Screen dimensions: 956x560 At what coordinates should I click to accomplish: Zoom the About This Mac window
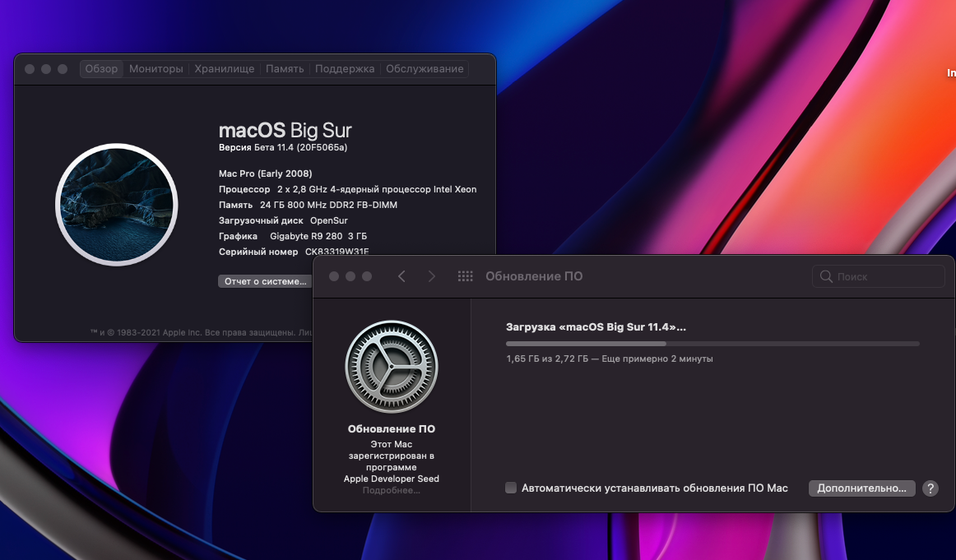(63, 69)
